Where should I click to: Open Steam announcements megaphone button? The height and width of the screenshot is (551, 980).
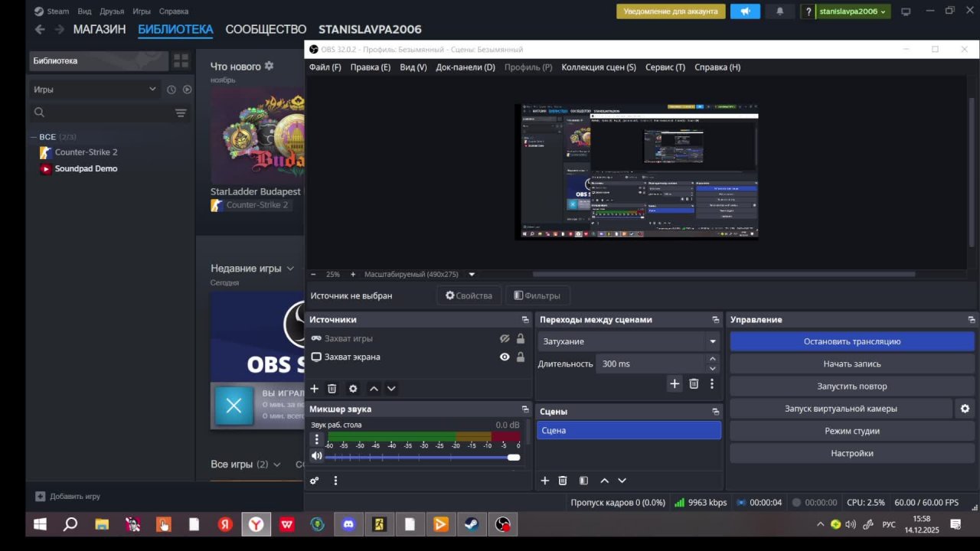(x=745, y=11)
